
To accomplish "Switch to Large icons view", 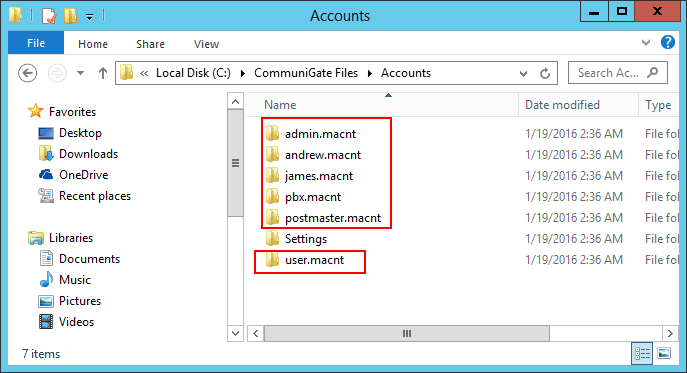I will 664,353.
